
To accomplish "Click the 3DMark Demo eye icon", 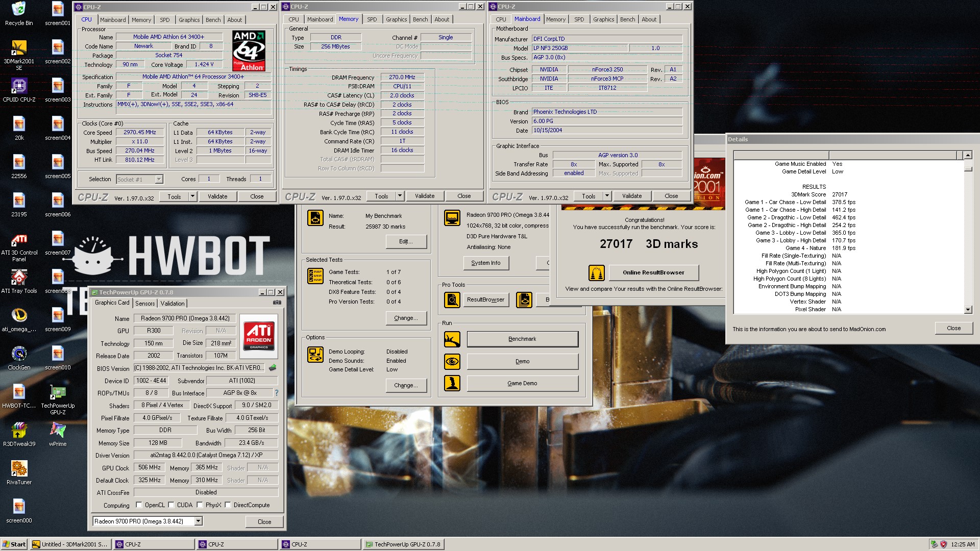I will pos(452,362).
